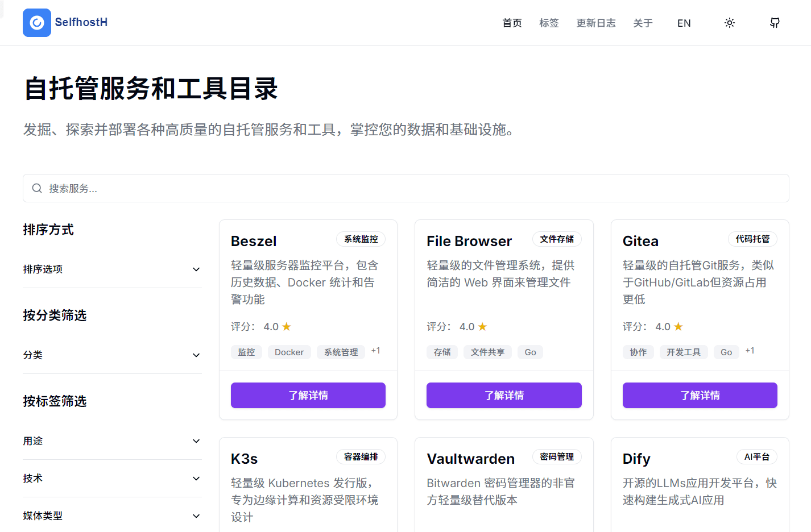811x532 pixels.
Task: Click the 开发工具 tag on Gitea
Action: click(x=684, y=352)
